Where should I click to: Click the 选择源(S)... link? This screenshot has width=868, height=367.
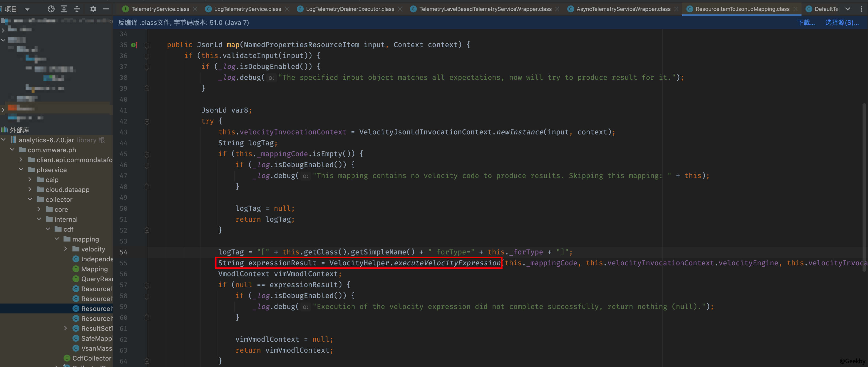(x=841, y=23)
